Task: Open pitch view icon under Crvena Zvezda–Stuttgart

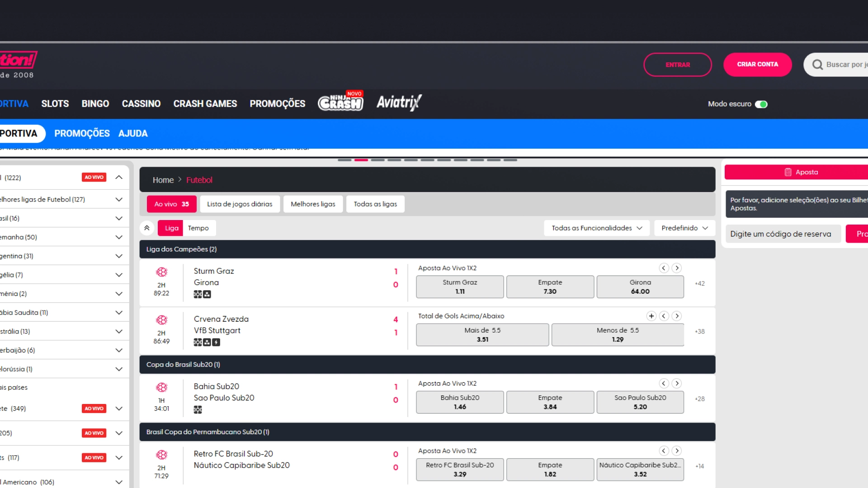Action: 198,343
